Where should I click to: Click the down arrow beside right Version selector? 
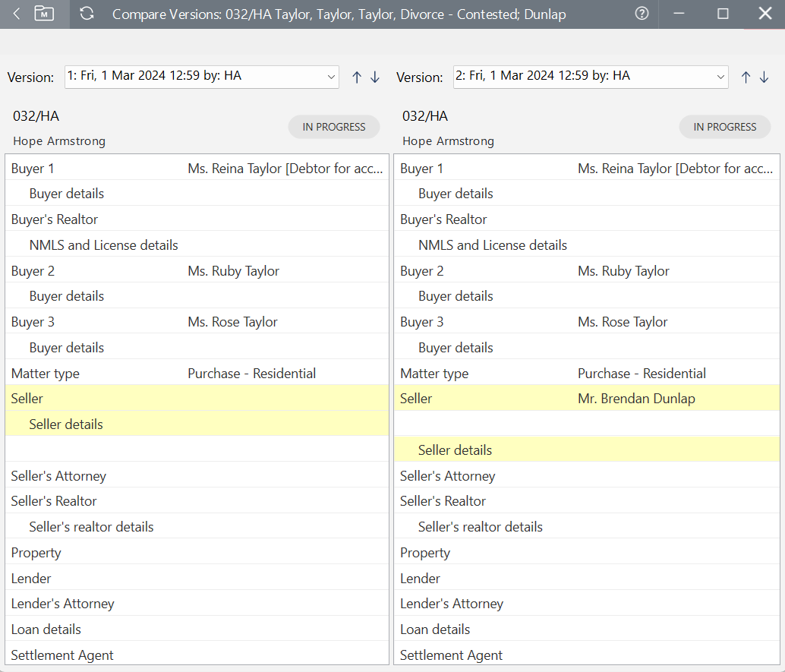765,77
